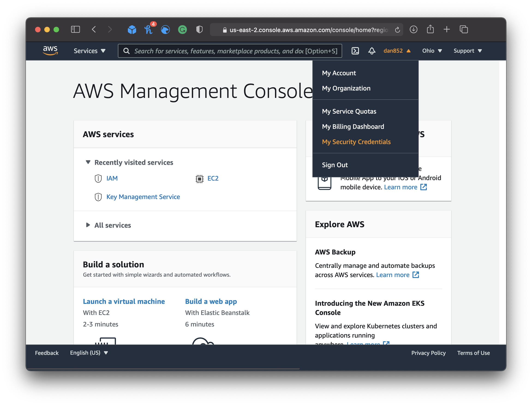The width and height of the screenshot is (532, 405).
Task: Go forward with the Safari forward arrow
Action: 110,30
